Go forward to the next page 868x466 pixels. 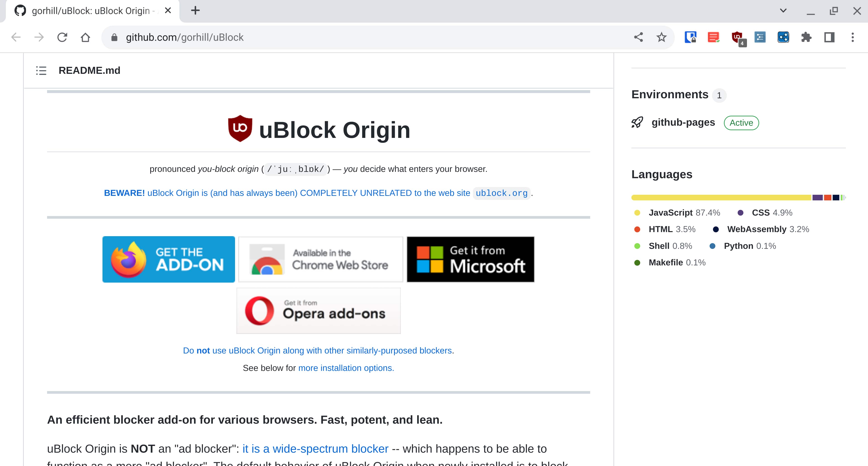39,37
